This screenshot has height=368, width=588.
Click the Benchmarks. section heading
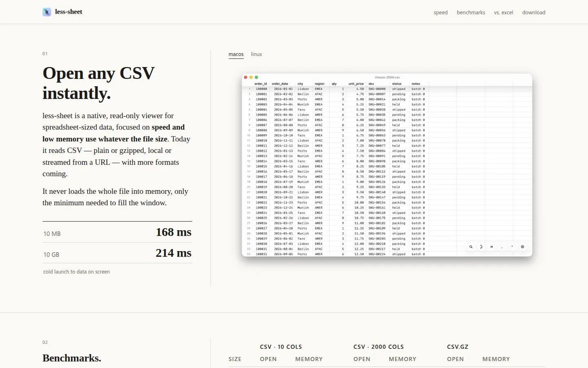coord(72,358)
